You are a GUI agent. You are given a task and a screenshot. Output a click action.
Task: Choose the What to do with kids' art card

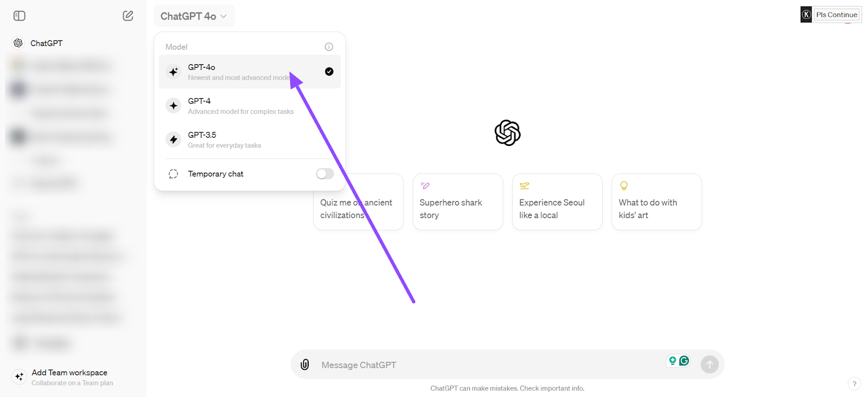[656, 202]
